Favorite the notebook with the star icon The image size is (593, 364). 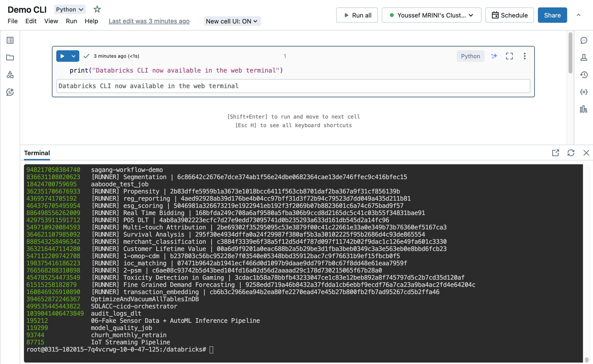[97, 9]
